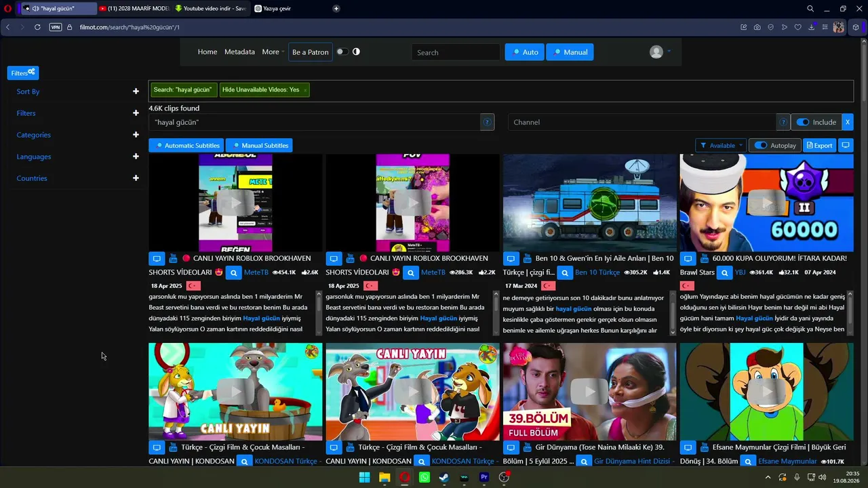Viewport: 868px width, 488px height.
Task: Click YouTube icon on Ben 10 & Gwen clip
Action: pos(527,258)
